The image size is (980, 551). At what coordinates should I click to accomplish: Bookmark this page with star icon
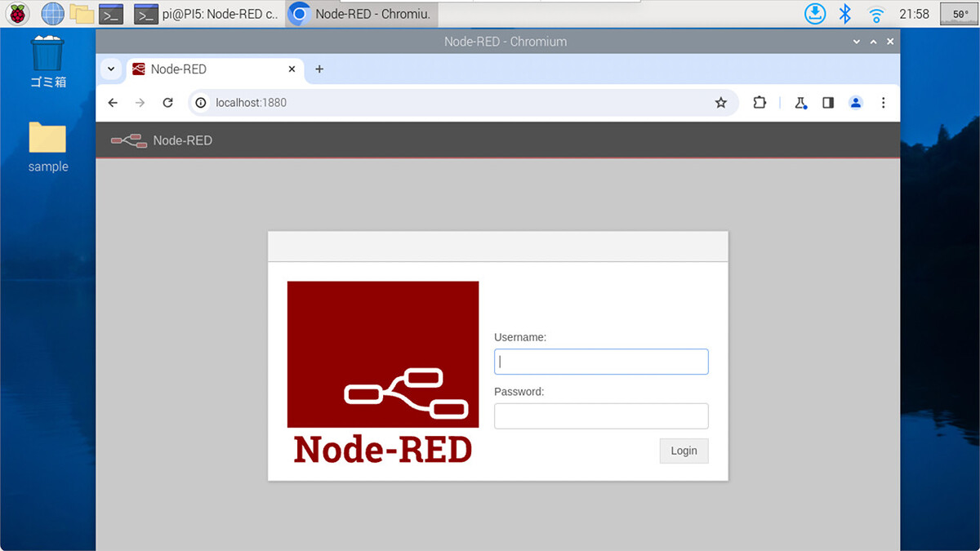(x=720, y=103)
